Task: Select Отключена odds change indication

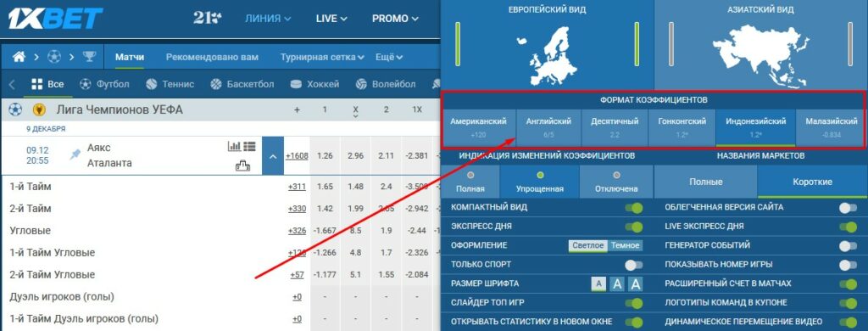Action: [x=616, y=182]
